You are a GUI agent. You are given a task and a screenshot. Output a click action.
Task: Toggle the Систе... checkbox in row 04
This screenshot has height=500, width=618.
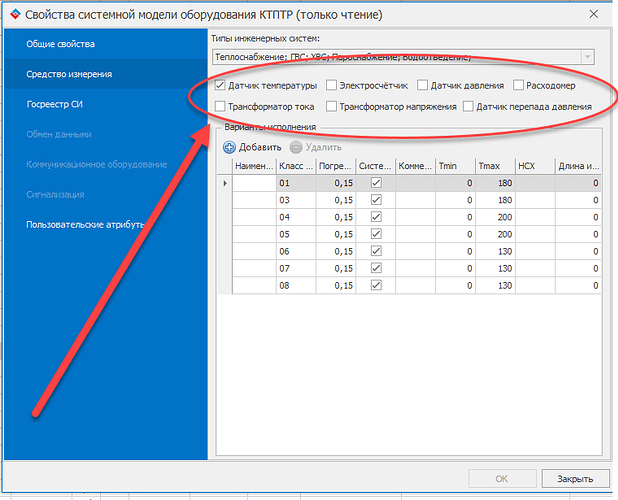tap(376, 217)
